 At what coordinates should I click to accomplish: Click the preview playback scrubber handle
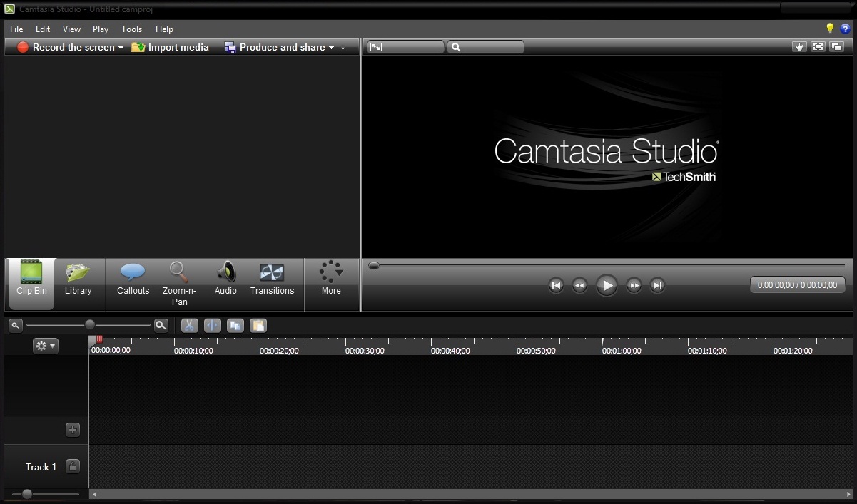coord(374,266)
